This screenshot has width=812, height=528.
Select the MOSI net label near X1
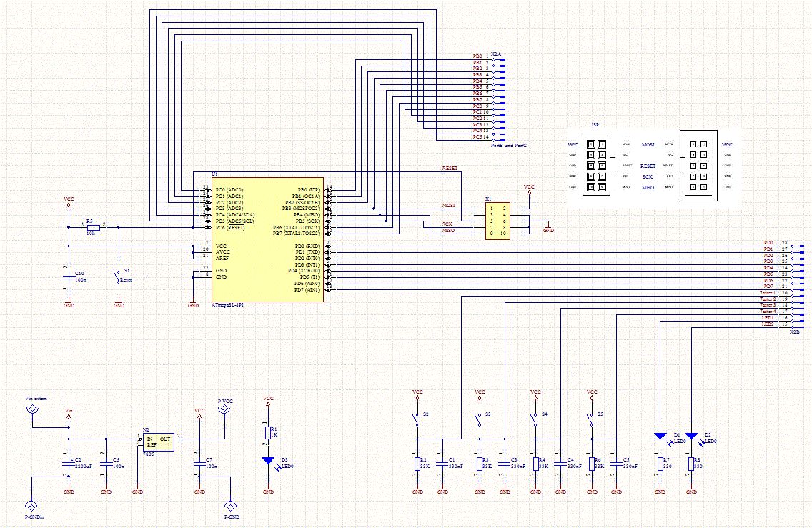[x=448, y=206]
